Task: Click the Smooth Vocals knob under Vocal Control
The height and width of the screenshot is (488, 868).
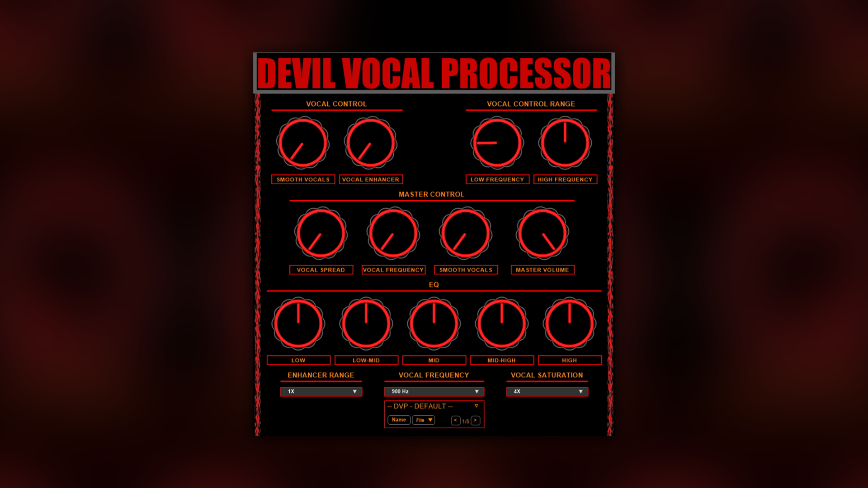Action: pos(303,143)
